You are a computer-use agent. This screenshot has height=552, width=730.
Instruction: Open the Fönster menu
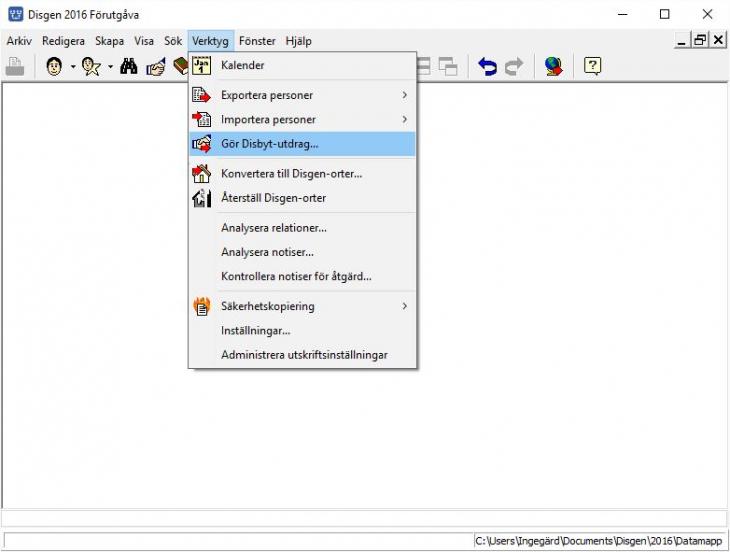click(x=257, y=41)
